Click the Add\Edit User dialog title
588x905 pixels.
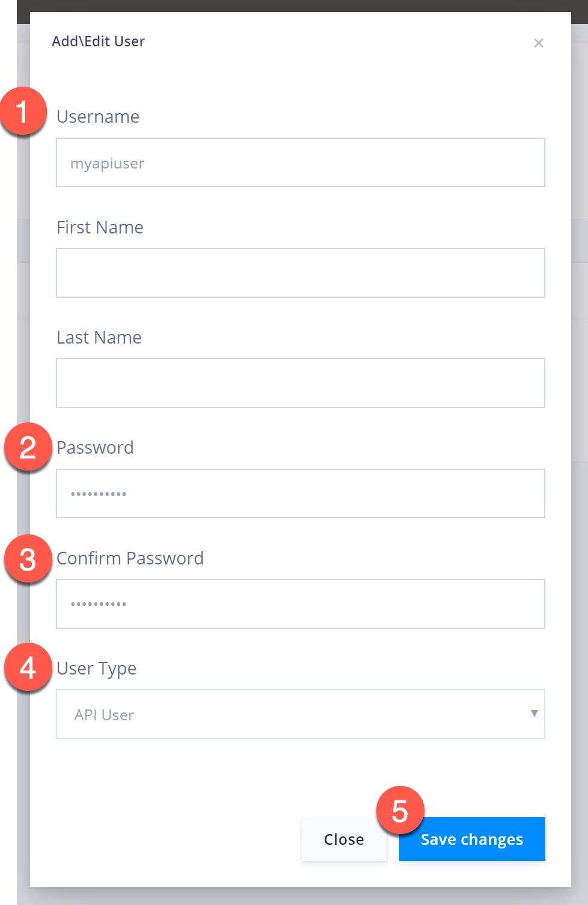(x=98, y=42)
